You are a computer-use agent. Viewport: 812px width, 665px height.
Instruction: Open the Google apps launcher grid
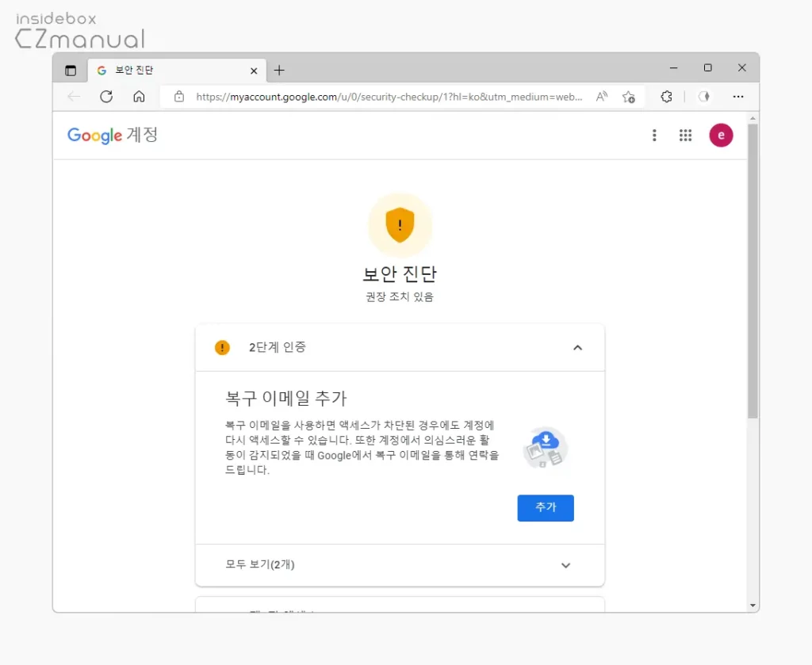685,136
